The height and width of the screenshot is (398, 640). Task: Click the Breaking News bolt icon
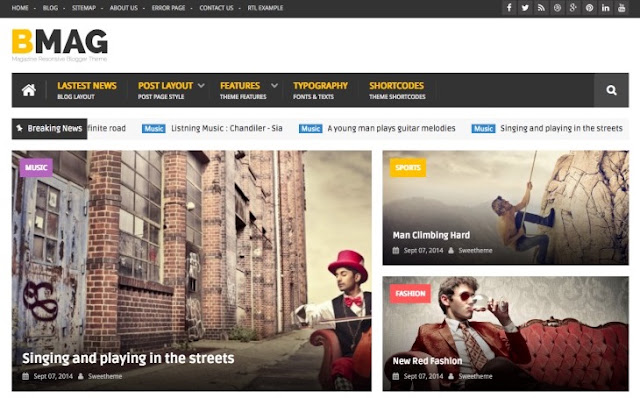click(19, 128)
